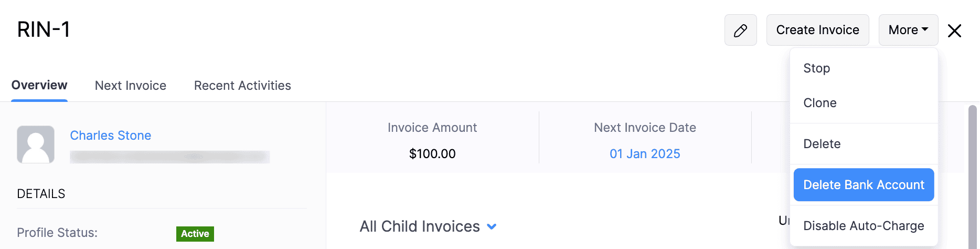Click the 01 Jan 2025 date link
Image resolution: width=980 pixels, height=249 pixels.
[x=645, y=154]
